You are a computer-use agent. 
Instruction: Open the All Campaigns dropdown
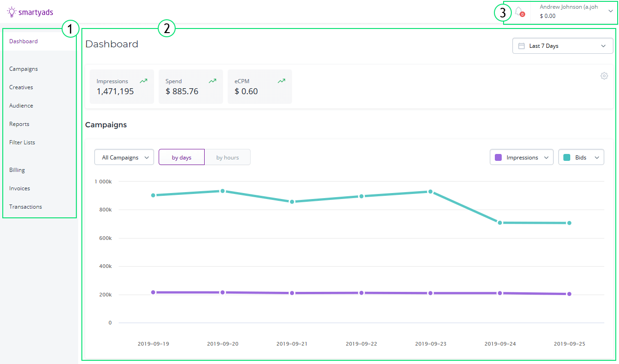pos(124,157)
